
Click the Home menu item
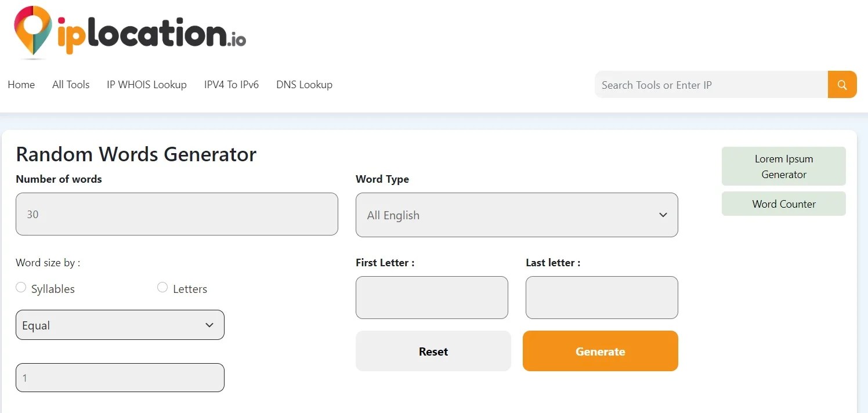click(21, 84)
